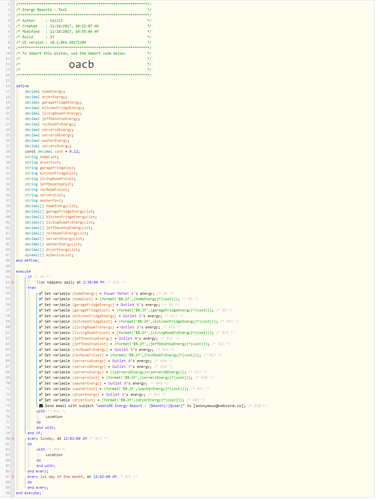Select variable 'string kitchenFridgeCost'
The image size is (377, 500).
[51, 173]
